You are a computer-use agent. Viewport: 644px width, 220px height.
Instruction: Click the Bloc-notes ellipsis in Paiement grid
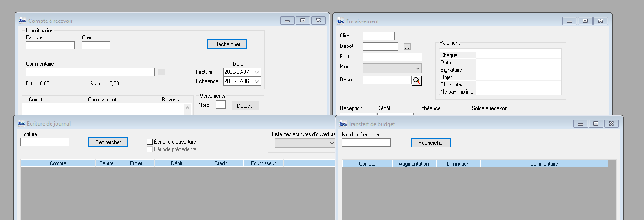click(518, 84)
